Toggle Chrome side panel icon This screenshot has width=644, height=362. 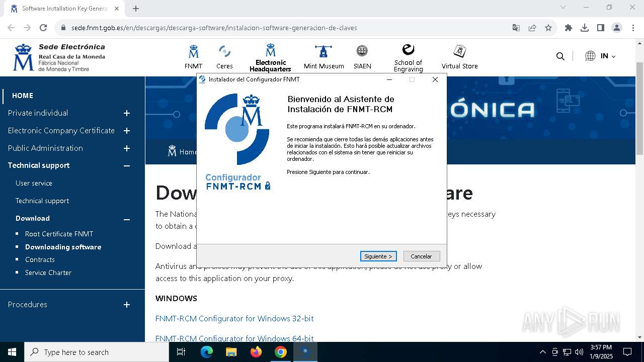coord(601,28)
